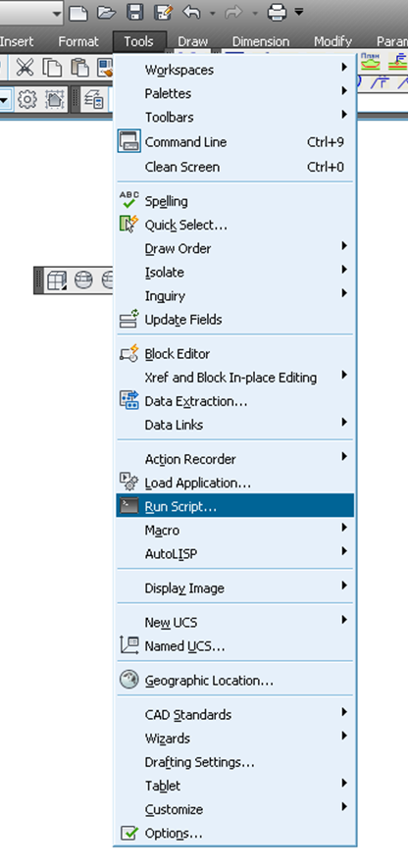The image size is (409, 868).
Task: Click the New file icon in quick access toolbar
Action: point(78,12)
